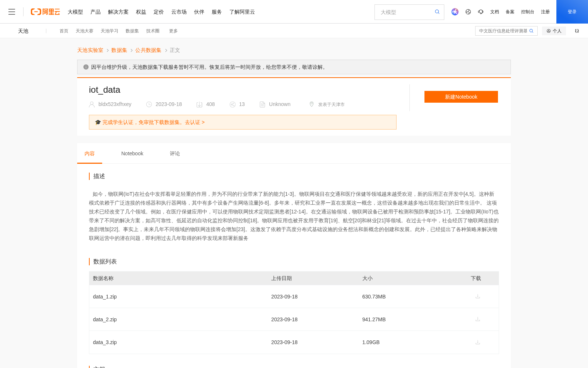Click the student certification 去认证 link
The image size is (588, 368).
195,122
